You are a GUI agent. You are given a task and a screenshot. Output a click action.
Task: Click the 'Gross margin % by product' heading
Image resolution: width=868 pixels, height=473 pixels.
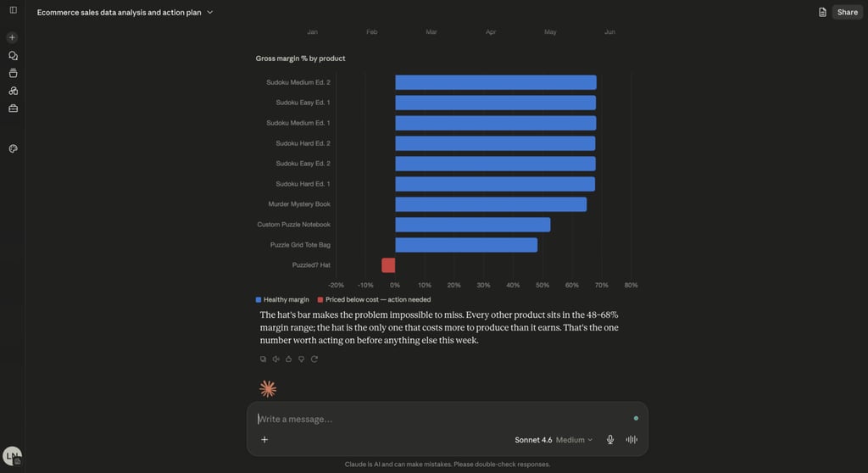pos(300,58)
